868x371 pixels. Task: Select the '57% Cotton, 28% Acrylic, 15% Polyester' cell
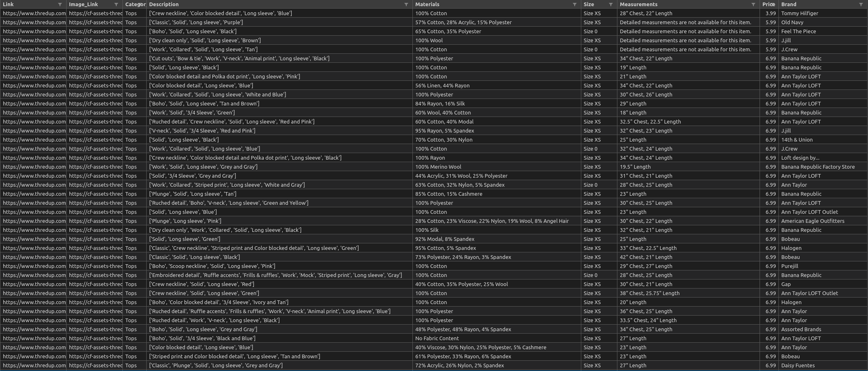(497, 23)
